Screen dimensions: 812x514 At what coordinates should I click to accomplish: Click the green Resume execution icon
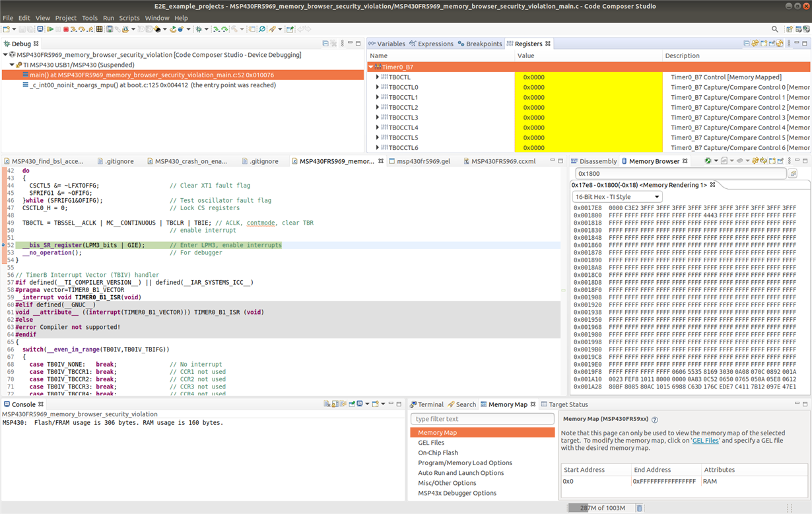pyautogui.click(x=51, y=30)
